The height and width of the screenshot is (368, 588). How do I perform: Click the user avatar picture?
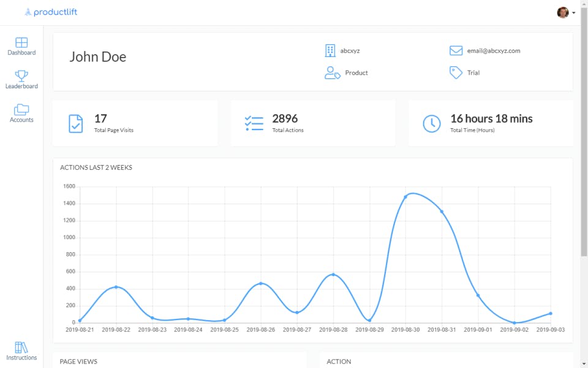[x=562, y=12]
